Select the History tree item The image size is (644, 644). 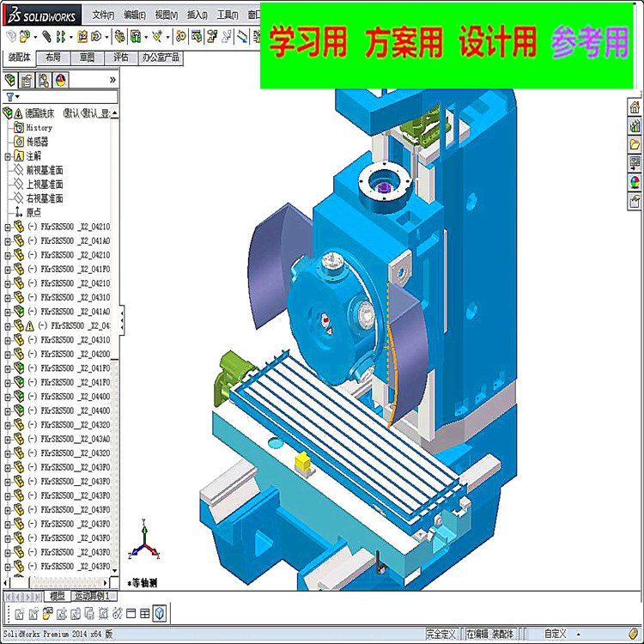pyautogui.click(x=39, y=128)
